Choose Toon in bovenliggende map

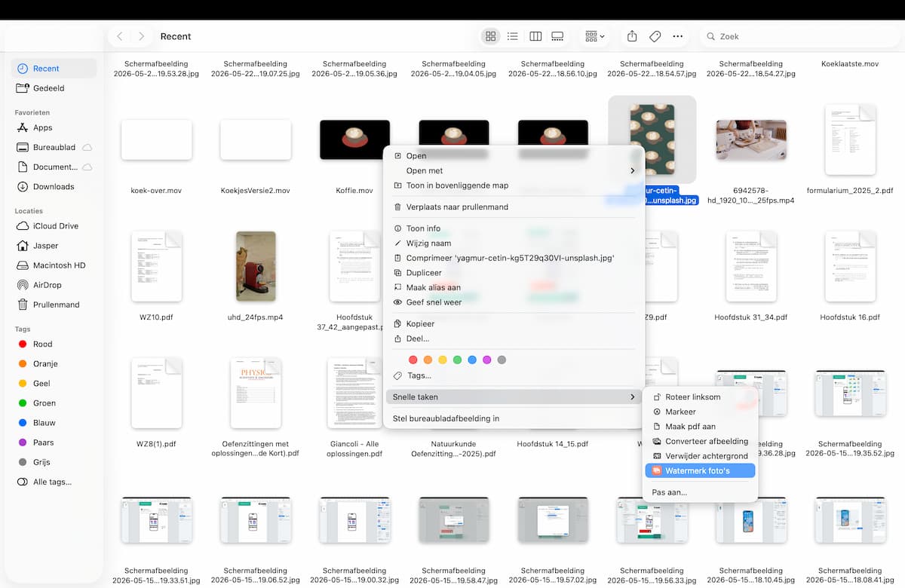pyautogui.click(x=514, y=185)
